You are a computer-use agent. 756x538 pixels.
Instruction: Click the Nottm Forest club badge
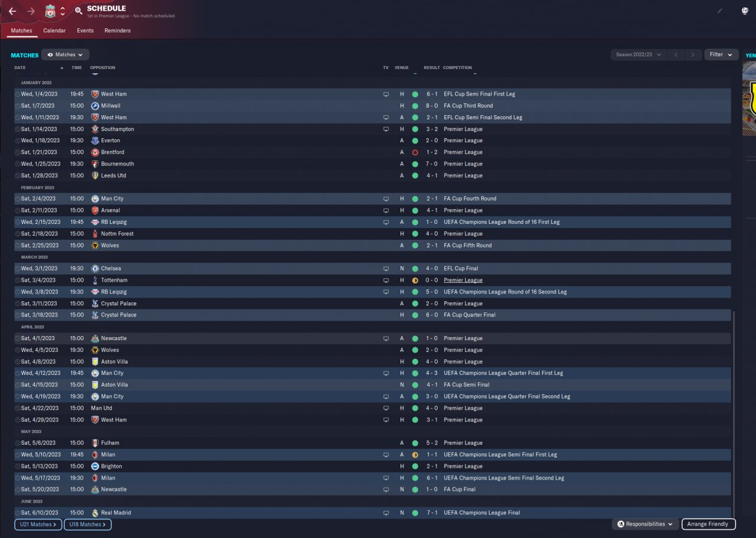(x=94, y=234)
